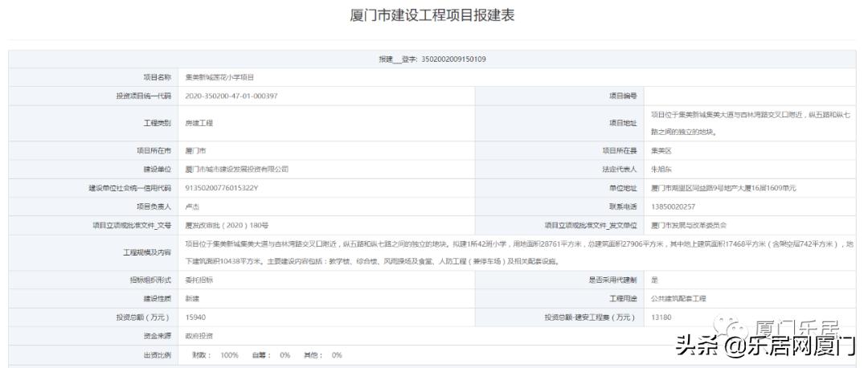Image resolution: width=868 pixels, height=368 pixels.
Task: Click the label 投资总额-建安工程费（万元）
Action: [592, 317]
